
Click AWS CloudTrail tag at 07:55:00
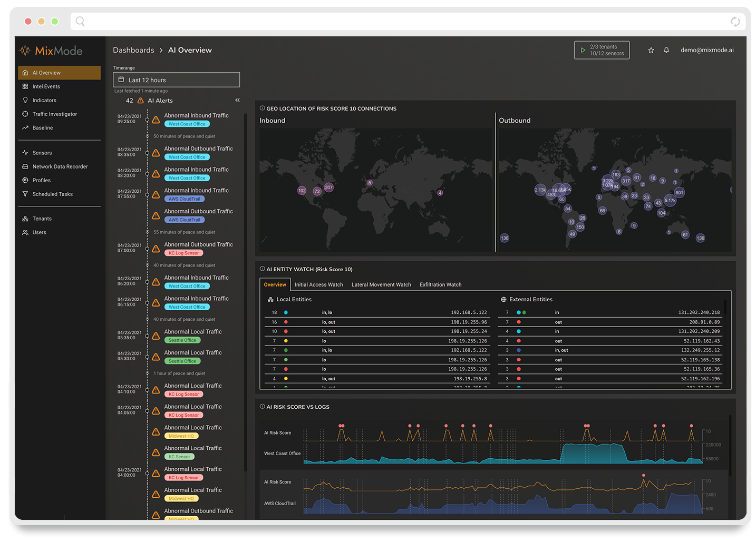[184, 199]
